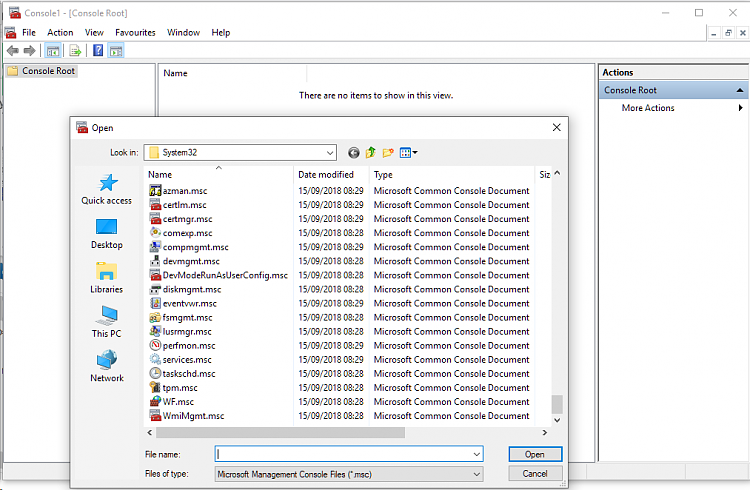Image resolution: width=750 pixels, height=490 pixels.
Task: Select Desktop in places bar
Action: pyautogui.click(x=106, y=234)
